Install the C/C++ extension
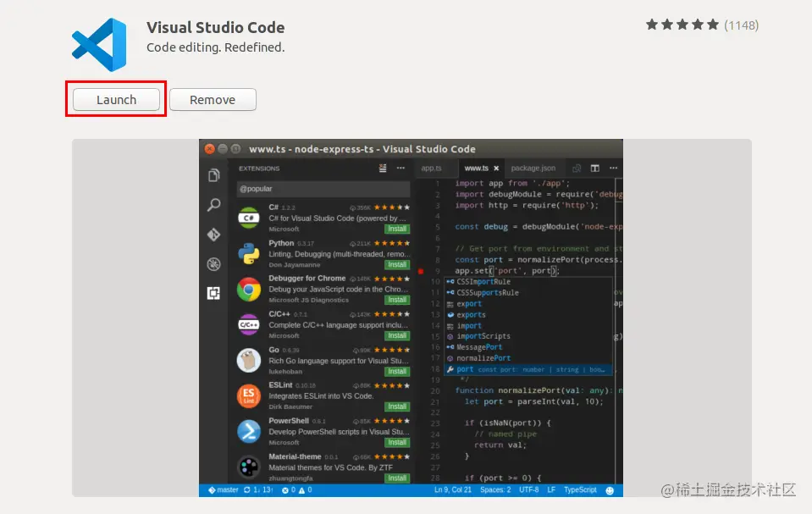The height and width of the screenshot is (514, 812). click(397, 336)
